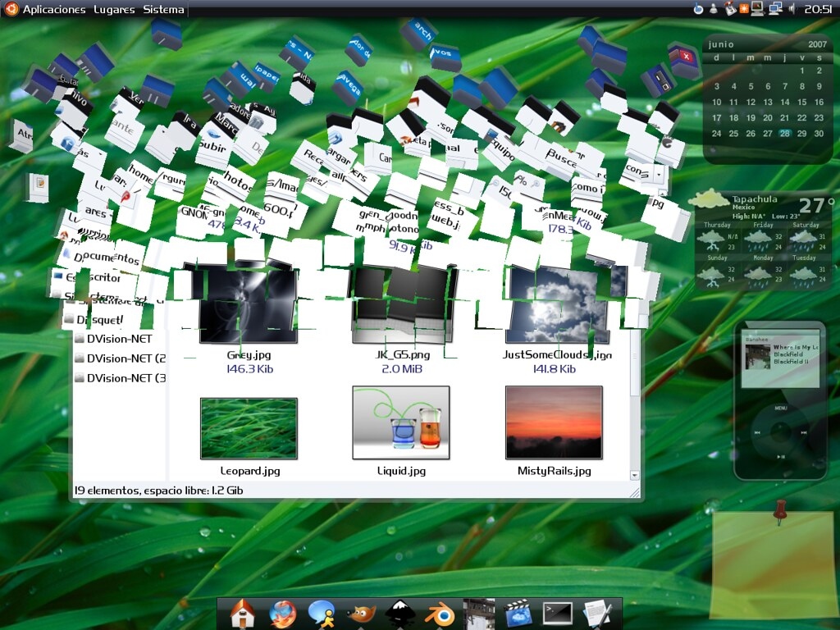840x630 pixels.
Task: Open GIMP from the dock
Action: 360,614
